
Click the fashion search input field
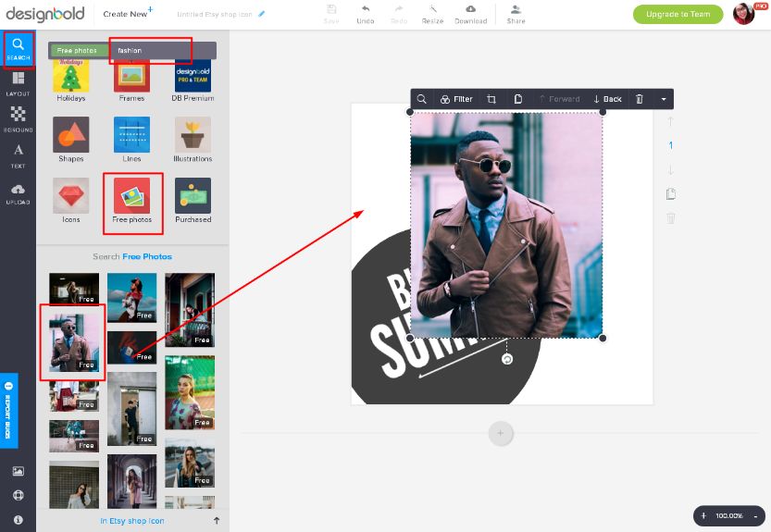pos(163,51)
